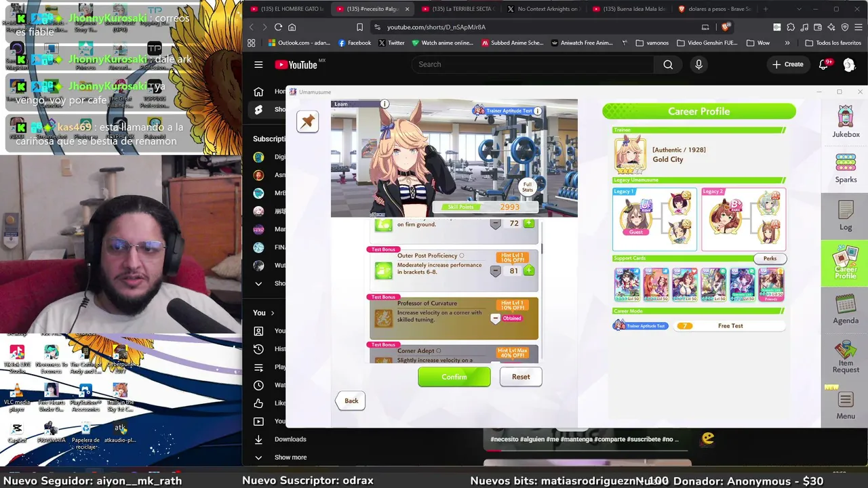Open the Professor of Curvature skill icon
Screen dimensions: 868x488
click(383, 317)
